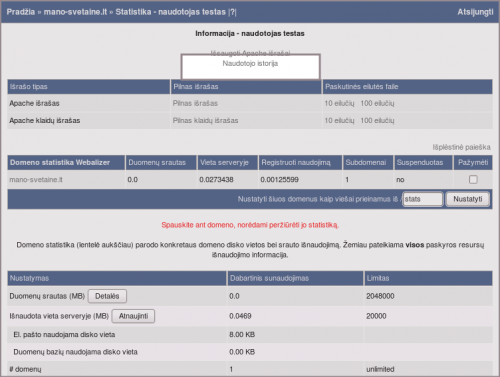Open Pilnas išrašas for Apache log

click(x=195, y=103)
